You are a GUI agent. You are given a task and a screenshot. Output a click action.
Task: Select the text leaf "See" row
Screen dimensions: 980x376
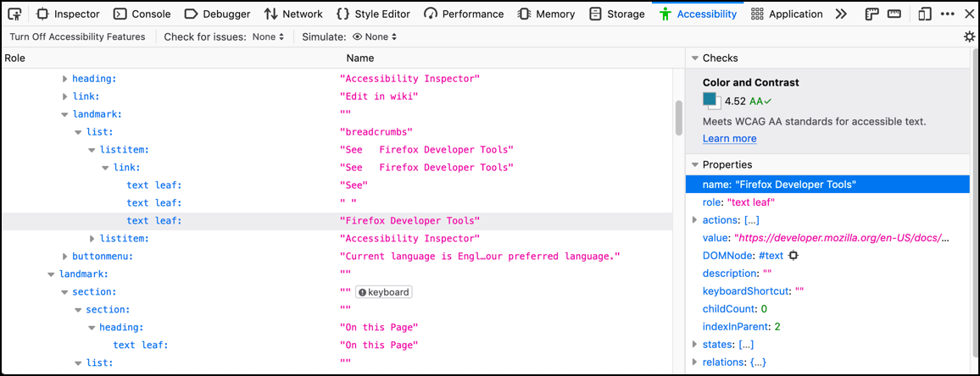337,185
